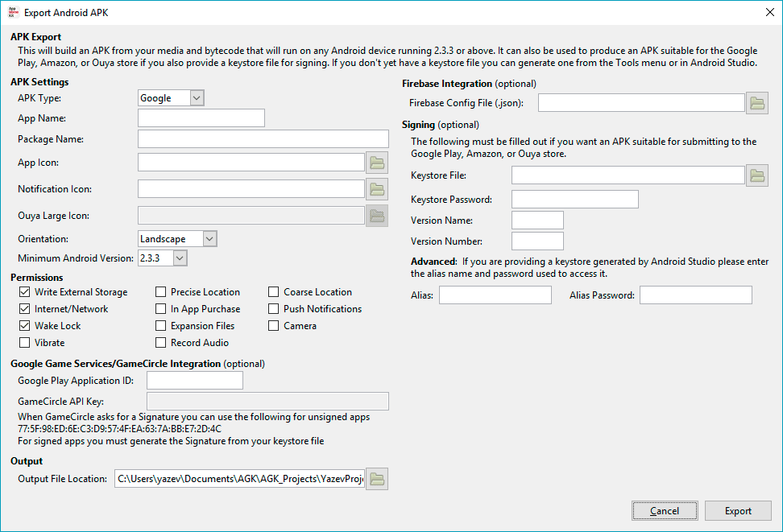
Task: Enable Push Notifications checkbox
Action: (x=274, y=309)
